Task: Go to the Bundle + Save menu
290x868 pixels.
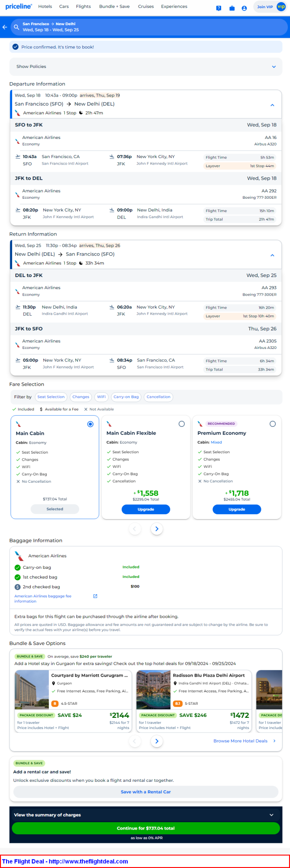Action: click(x=114, y=6)
